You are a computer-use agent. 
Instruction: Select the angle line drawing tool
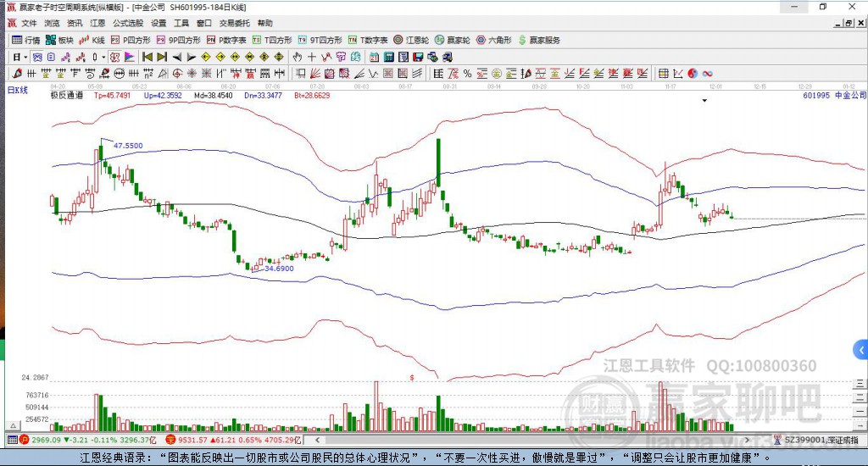click(x=359, y=74)
